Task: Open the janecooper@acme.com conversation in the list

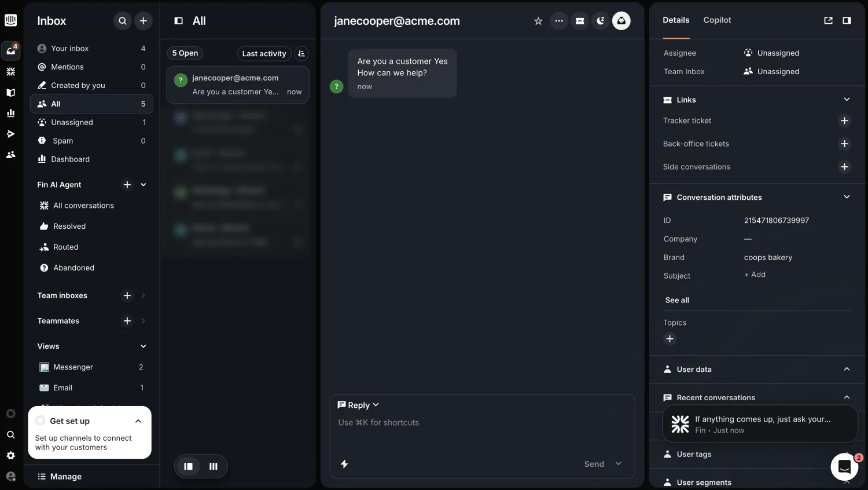Action: coord(237,85)
